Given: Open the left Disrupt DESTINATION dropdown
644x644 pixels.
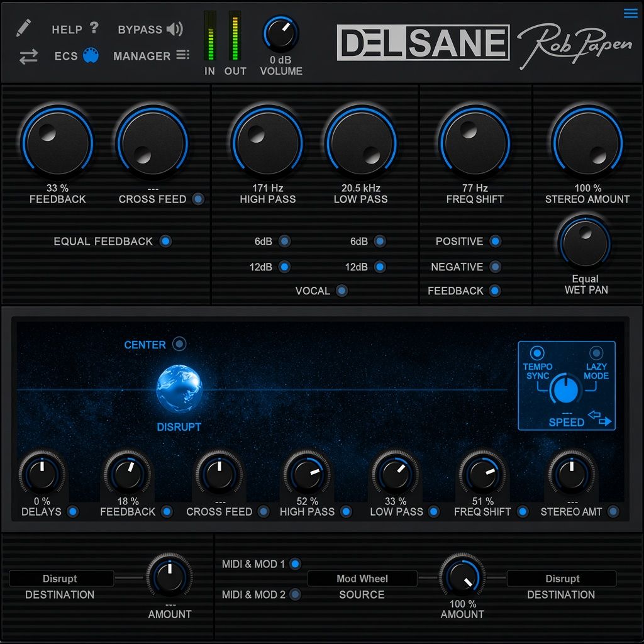Looking at the screenshot, I should coord(61,579).
